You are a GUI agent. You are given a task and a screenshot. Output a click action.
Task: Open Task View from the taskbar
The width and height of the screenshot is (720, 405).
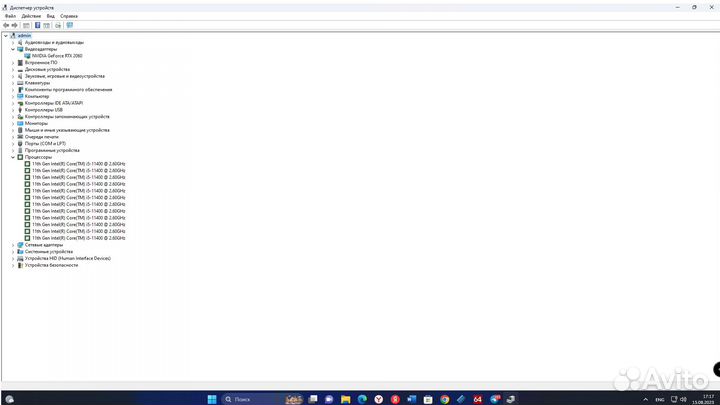(313, 399)
